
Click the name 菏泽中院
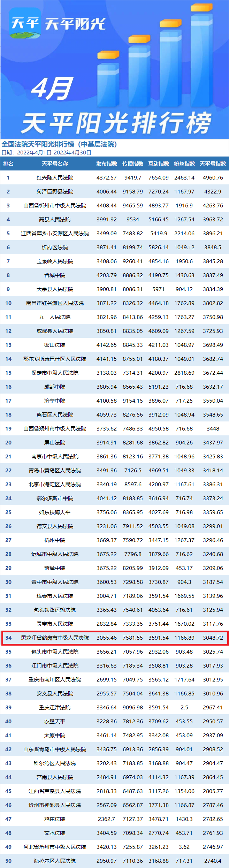tap(55, 568)
